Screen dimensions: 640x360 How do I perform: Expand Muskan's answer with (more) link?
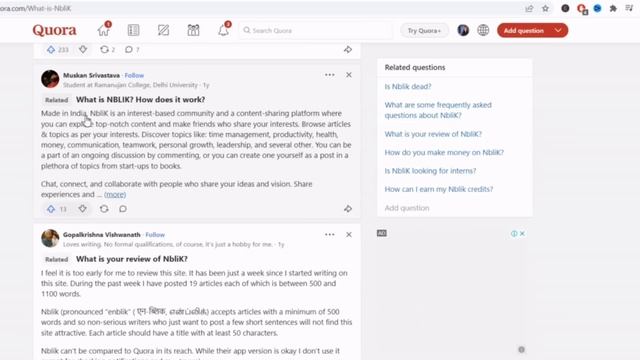pos(115,195)
